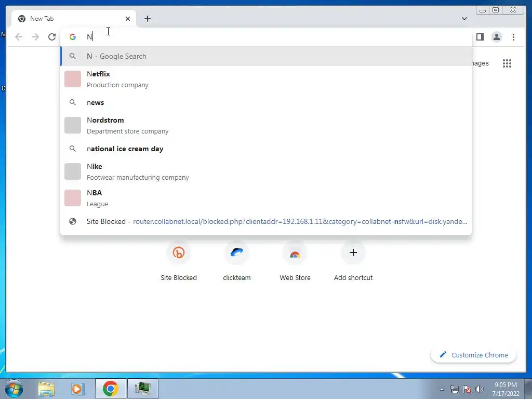Open the Windows Start menu orb
532x399 pixels.
coord(14,389)
